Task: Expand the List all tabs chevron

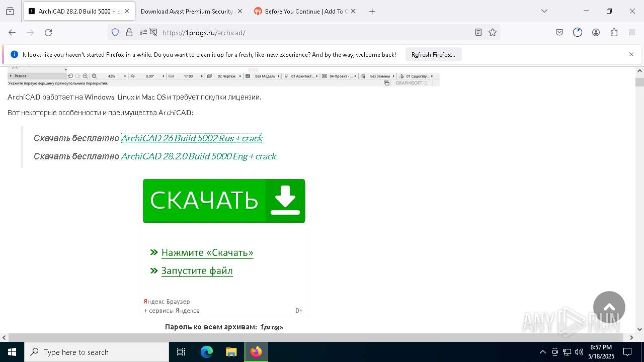Action: point(544,11)
